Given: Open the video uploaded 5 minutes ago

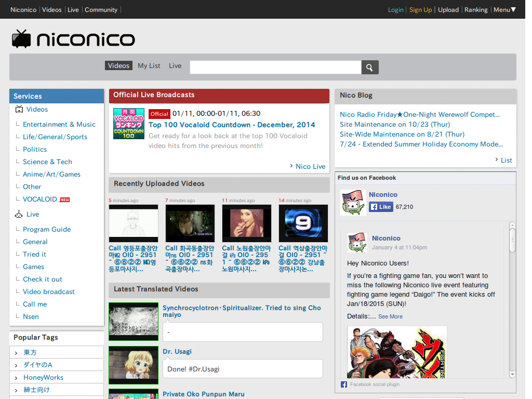Looking at the screenshot, I should (x=134, y=223).
